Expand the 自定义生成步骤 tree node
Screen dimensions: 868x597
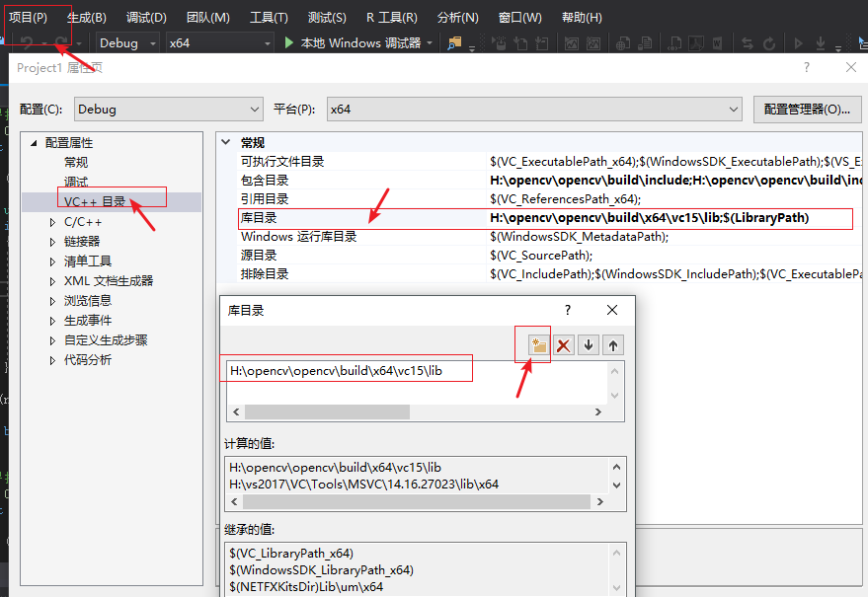click(52, 340)
